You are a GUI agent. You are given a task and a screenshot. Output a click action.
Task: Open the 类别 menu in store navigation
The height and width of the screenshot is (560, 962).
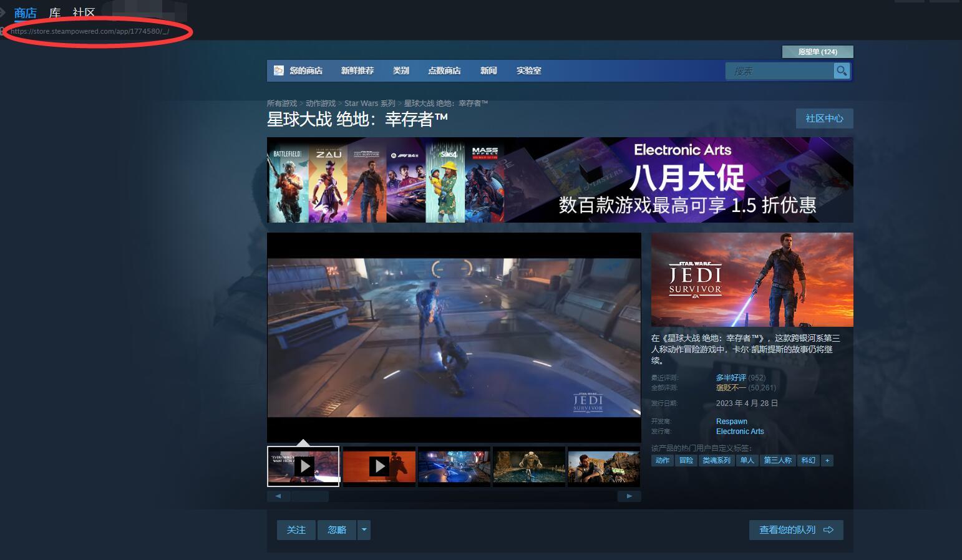[401, 70]
